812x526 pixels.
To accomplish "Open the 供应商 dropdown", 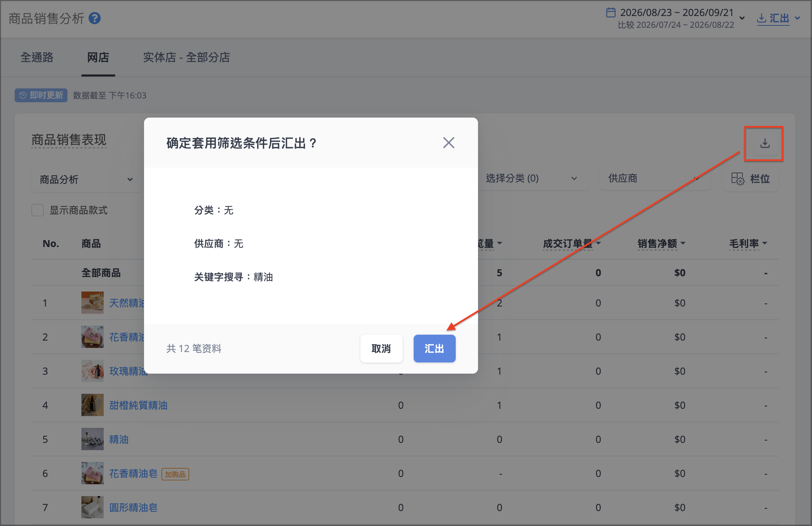I will click(655, 178).
